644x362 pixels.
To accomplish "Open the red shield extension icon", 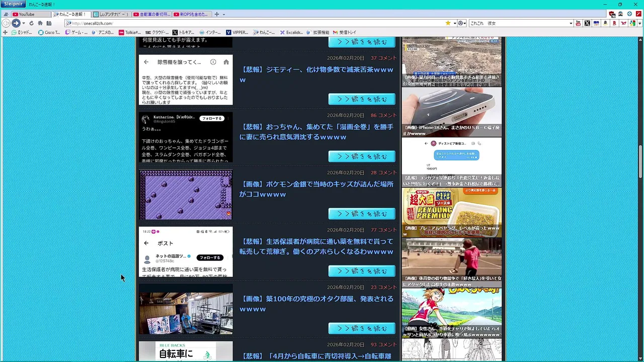I will click(x=612, y=14).
